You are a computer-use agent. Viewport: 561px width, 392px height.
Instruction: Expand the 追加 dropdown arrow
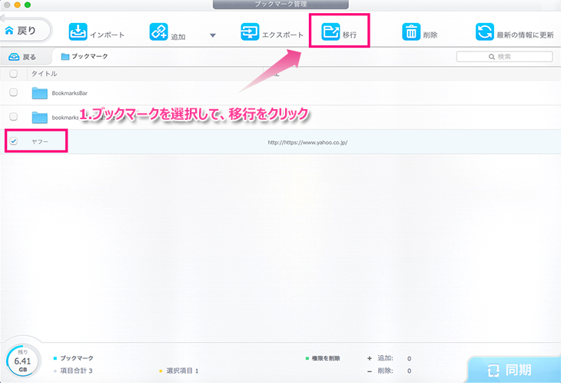pos(213,35)
